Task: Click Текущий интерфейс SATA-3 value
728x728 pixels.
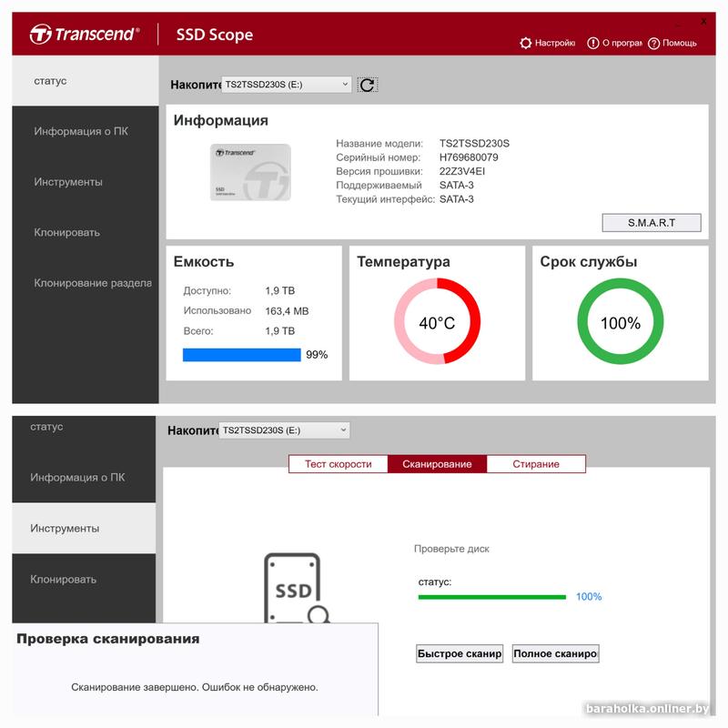Action: tap(457, 199)
